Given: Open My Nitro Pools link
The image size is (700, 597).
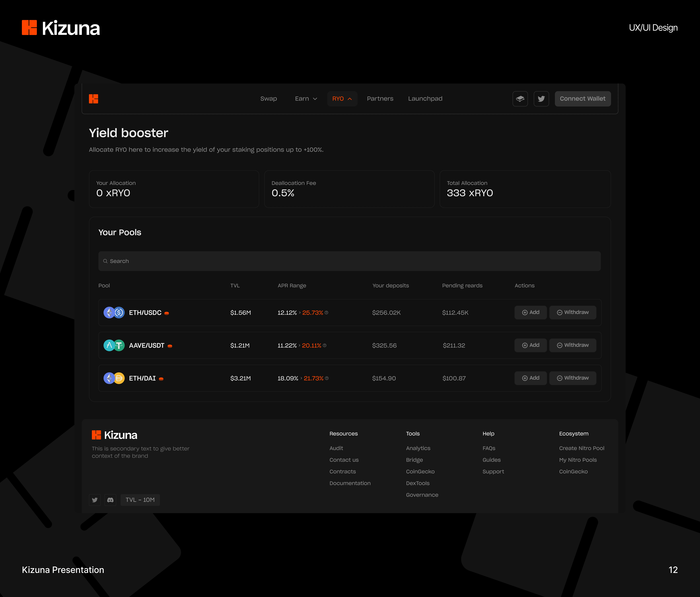Looking at the screenshot, I should pyautogui.click(x=578, y=460).
